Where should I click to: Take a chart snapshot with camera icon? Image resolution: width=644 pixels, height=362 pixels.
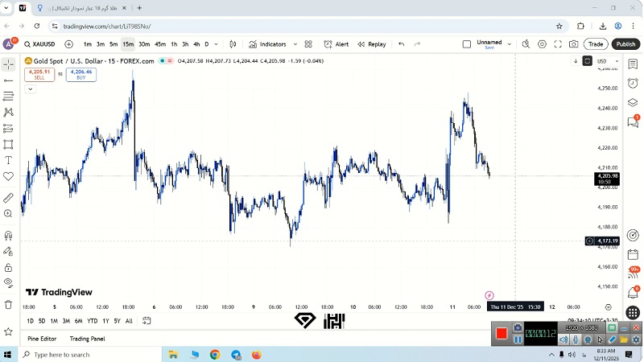click(x=573, y=44)
